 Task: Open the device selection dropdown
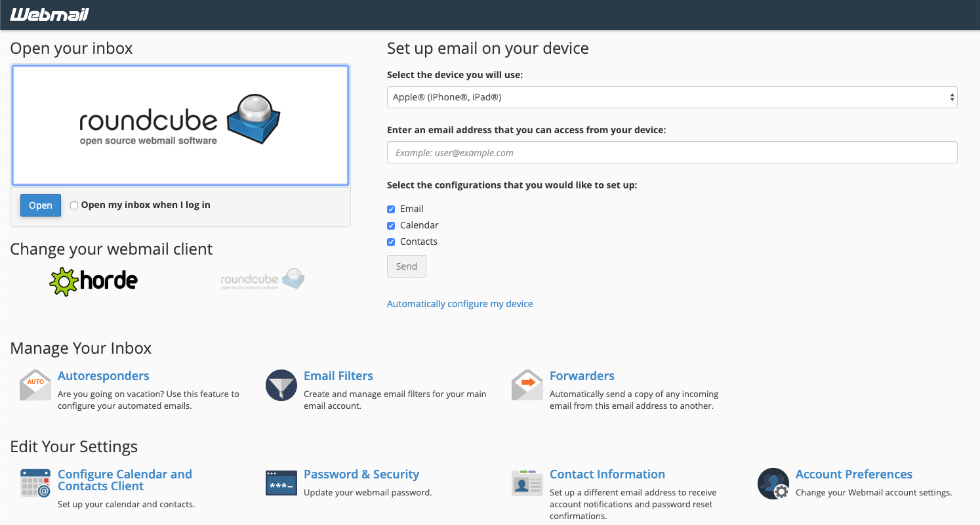click(x=672, y=96)
